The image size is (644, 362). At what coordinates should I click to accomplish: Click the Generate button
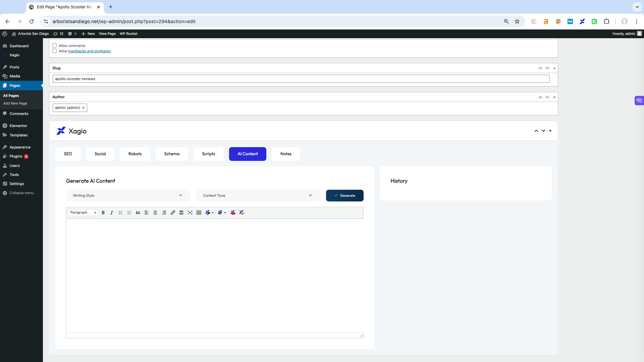pos(345,195)
